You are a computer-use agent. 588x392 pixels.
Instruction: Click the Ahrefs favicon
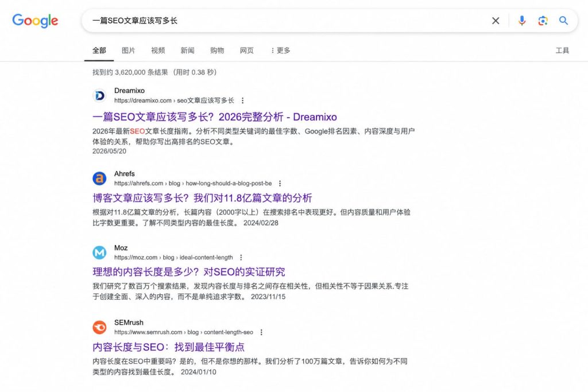pyautogui.click(x=99, y=178)
